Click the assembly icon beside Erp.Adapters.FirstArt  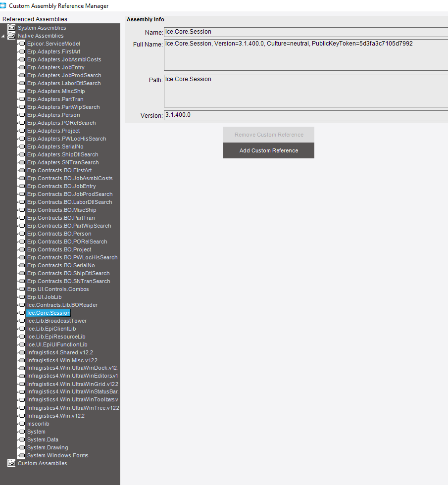pos(22,51)
